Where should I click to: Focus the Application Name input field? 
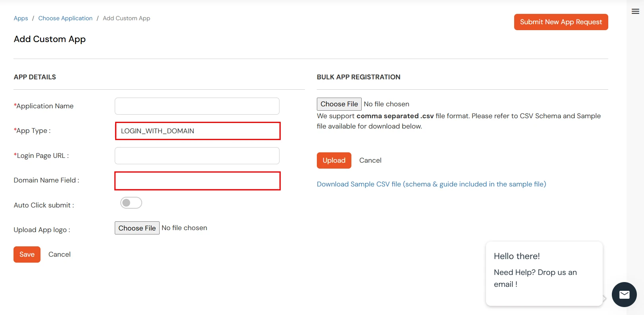click(x=197, y=106)
